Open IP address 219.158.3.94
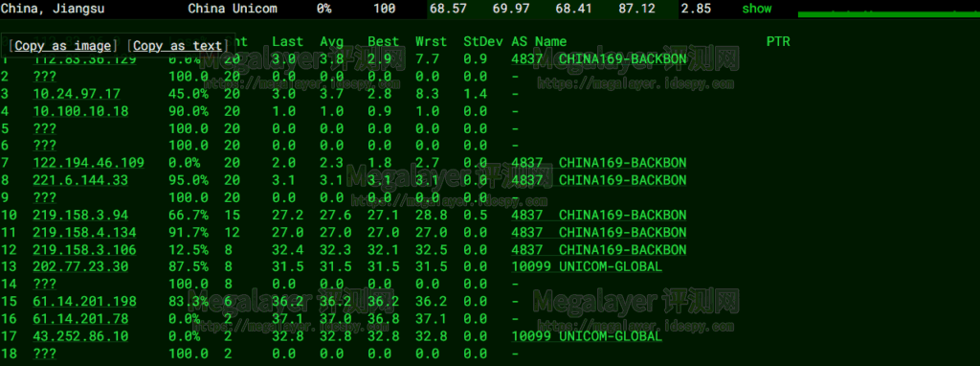This screenshot has height=366, width=980. coord(80,216)
